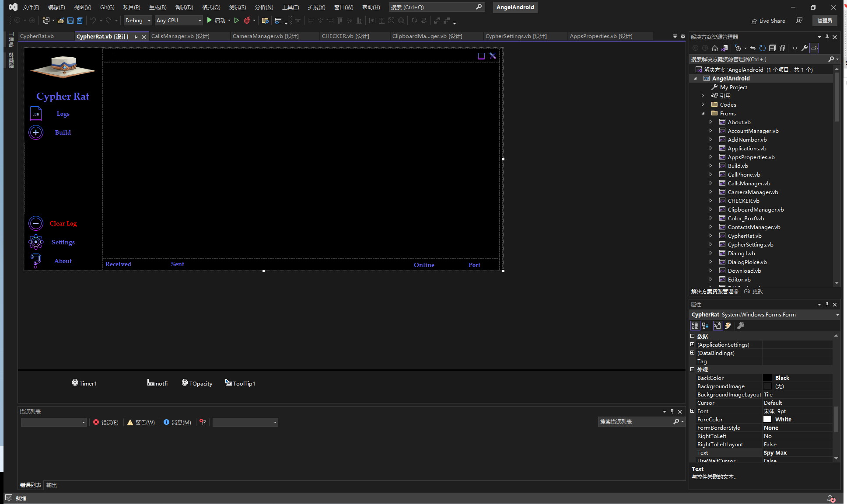Click the Live Share button
This screenshot has height=504, width=847.
[x=768, y=21]
